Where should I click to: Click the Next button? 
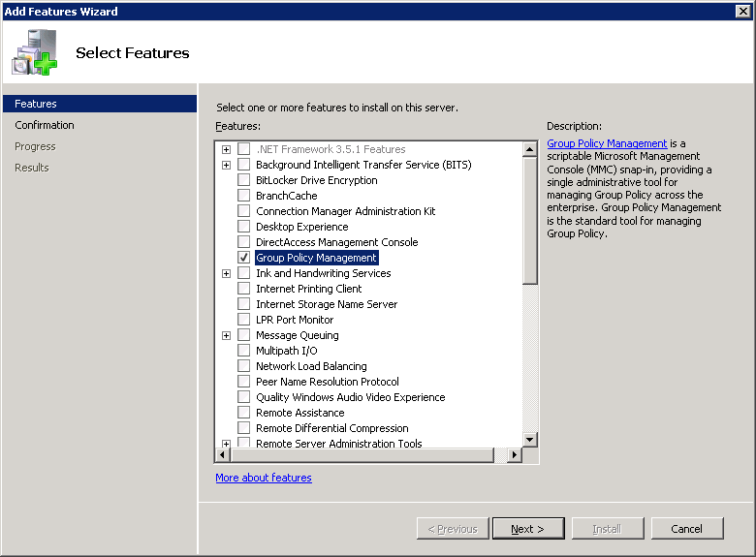coord(528,529)
